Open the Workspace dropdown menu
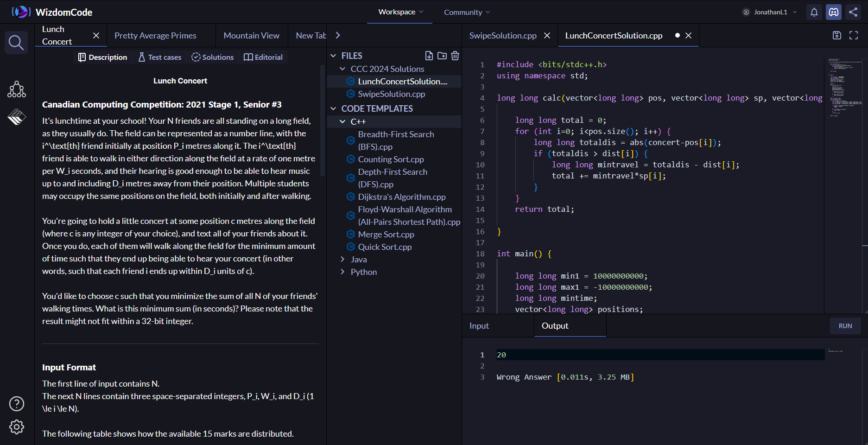The height and width of the screenshot is (445, 868). 400,12
